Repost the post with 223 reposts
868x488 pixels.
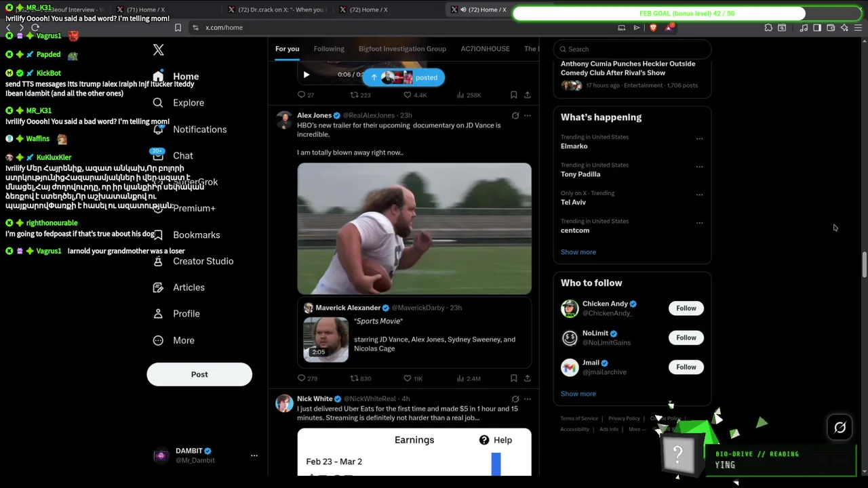click(360, 95)
